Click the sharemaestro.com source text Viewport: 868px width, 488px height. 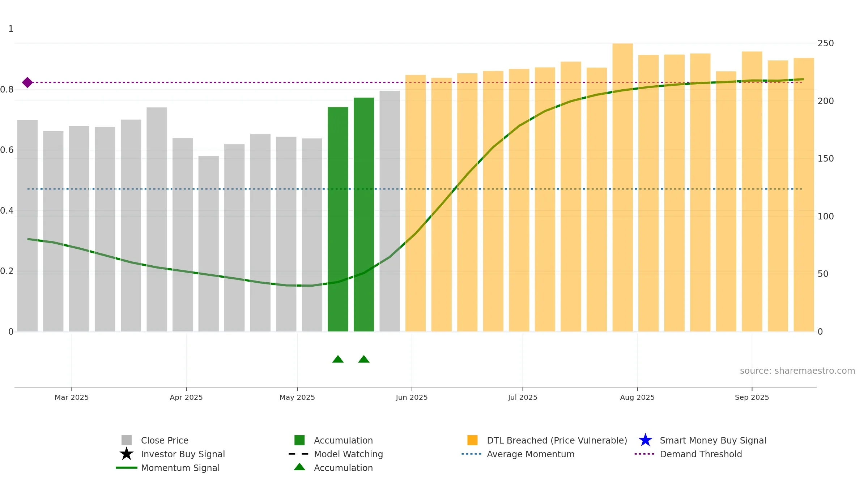point(797,371)
